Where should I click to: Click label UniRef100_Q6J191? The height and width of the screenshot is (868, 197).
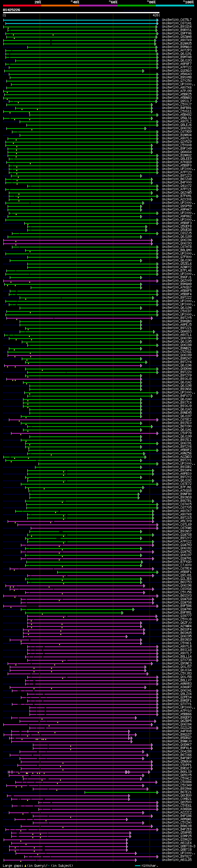click(x=177, y=54)
